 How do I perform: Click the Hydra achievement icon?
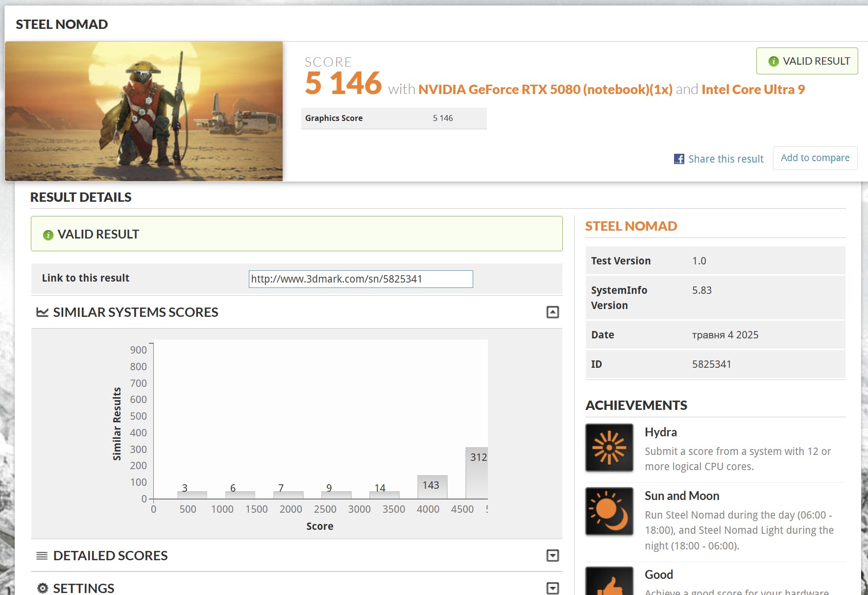(x=609, y=448)
